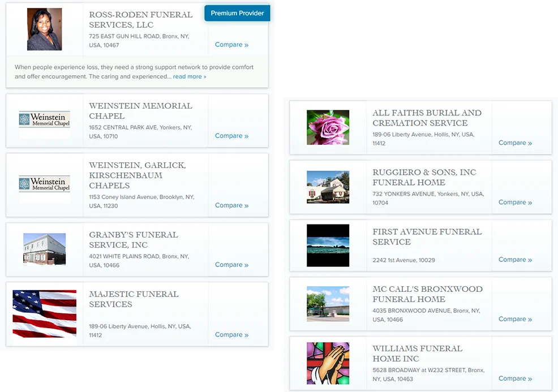Open praying hands stained-glass image
The height and width of the screenshot is (392, 558).
(x=328, y=363)
